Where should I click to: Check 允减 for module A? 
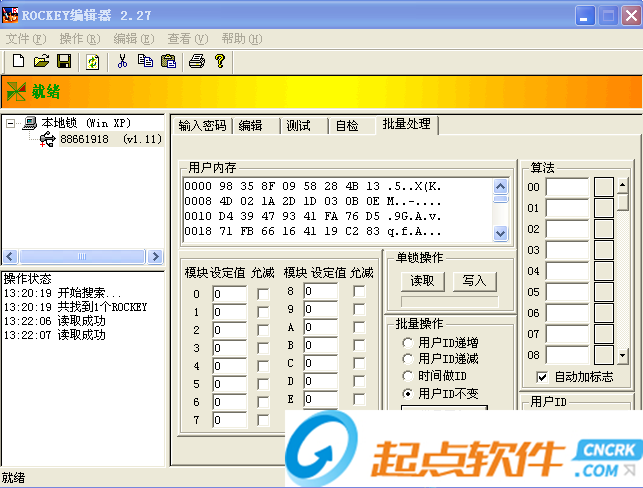[359, 327]
